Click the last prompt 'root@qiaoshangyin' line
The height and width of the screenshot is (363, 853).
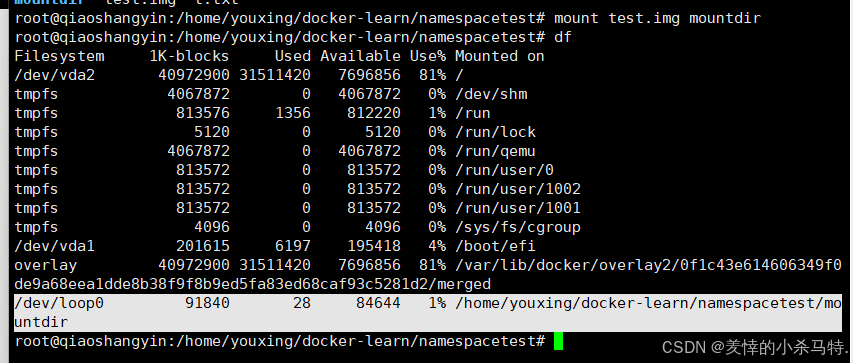coord(280,341)
